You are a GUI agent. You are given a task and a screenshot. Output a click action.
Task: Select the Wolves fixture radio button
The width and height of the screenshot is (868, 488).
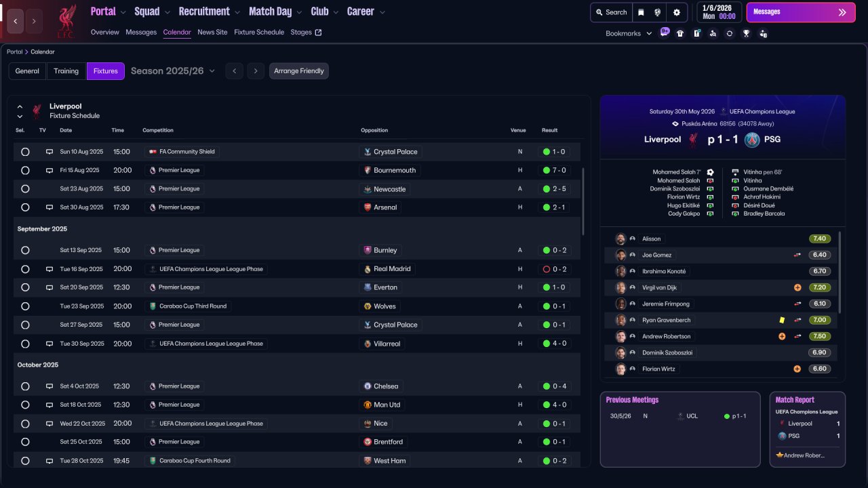pyautogui.click(x=25, y=306)
